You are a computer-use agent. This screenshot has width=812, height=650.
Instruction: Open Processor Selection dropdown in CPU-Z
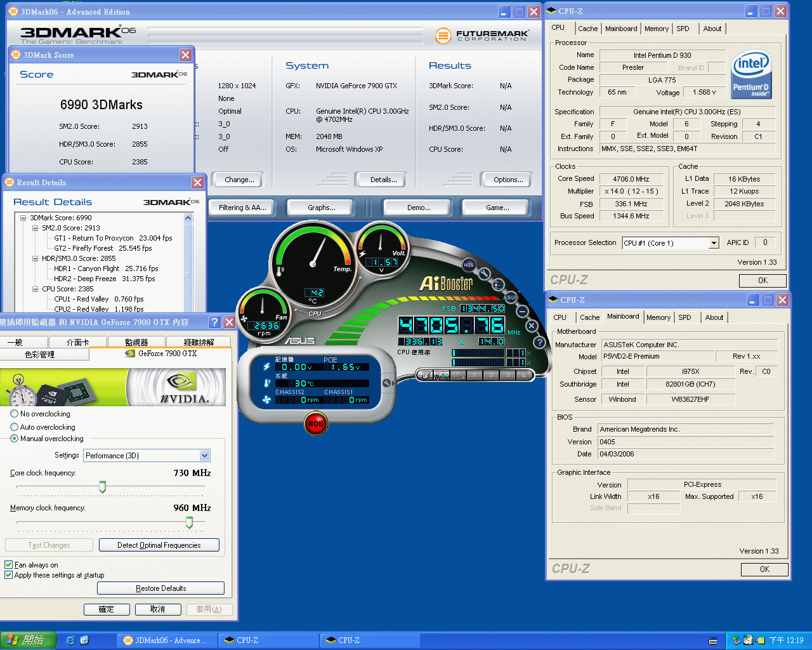(714, 243)
